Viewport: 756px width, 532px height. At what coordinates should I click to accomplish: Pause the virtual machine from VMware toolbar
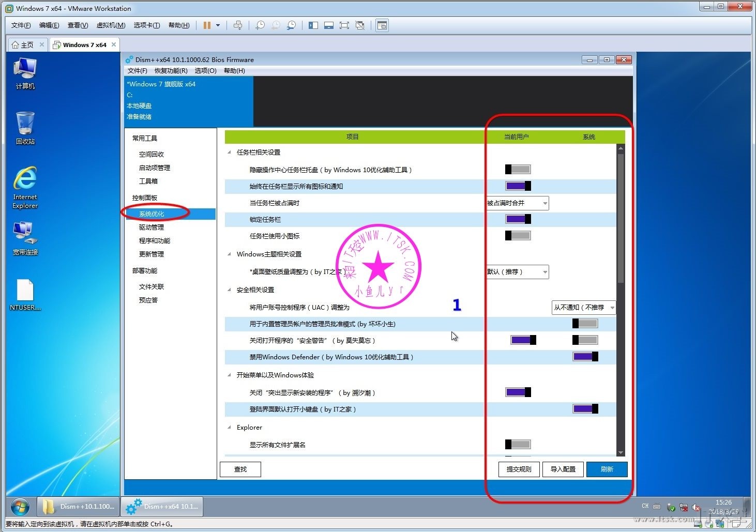click(x=207, y=25)
